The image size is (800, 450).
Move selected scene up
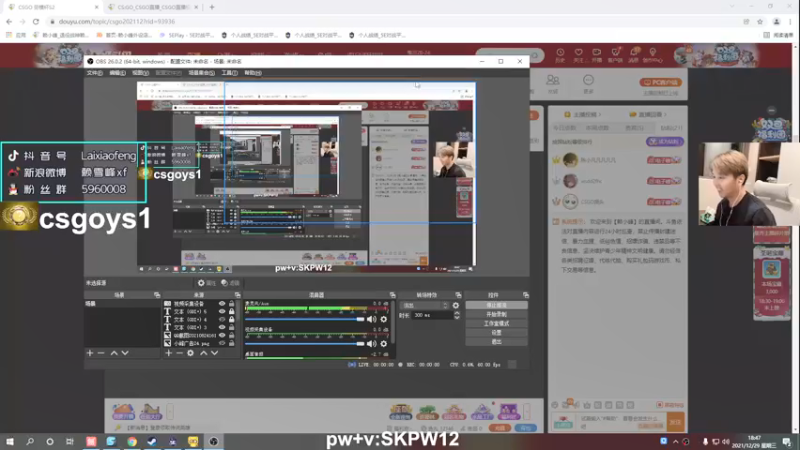click(114, 353)
